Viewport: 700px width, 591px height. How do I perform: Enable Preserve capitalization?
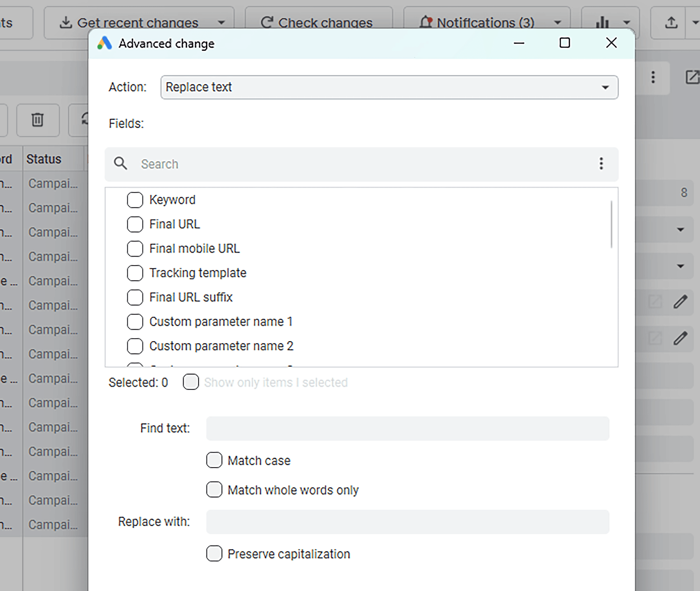click(214, 554)
